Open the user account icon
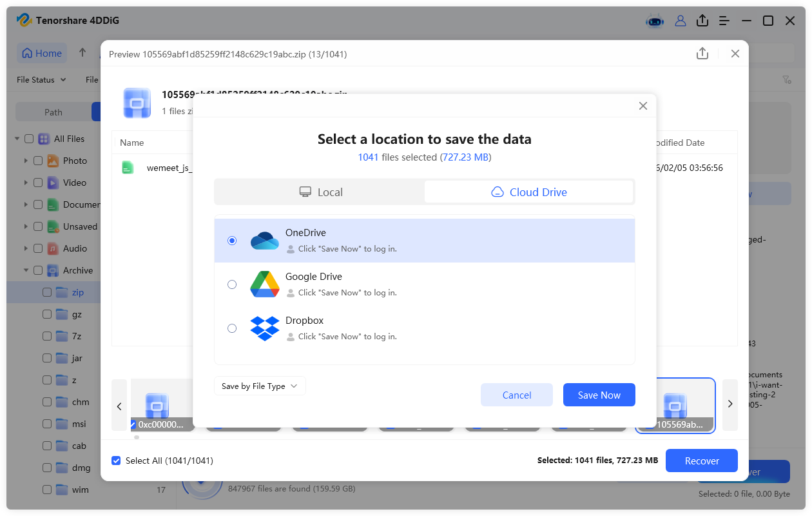 coord(681,21)
